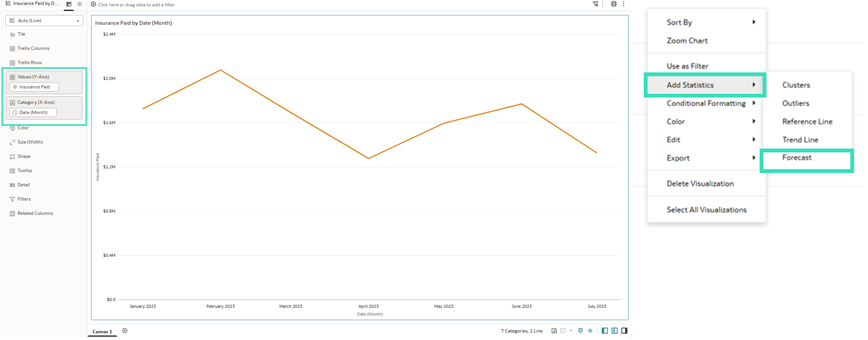868x340 pixels.
Task: Click the Insurance Paid by D... panel title
Action: click(36, 4)
